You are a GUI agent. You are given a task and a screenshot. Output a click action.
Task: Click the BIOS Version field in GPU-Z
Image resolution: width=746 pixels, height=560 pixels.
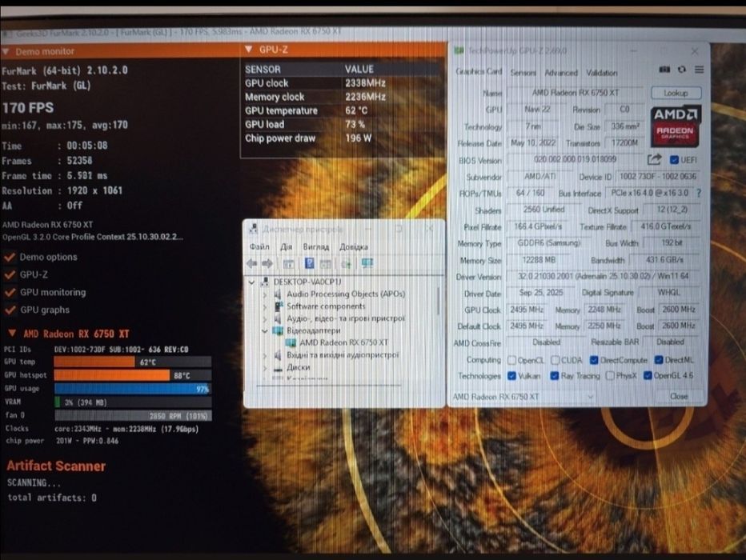(x=575, y=160)
